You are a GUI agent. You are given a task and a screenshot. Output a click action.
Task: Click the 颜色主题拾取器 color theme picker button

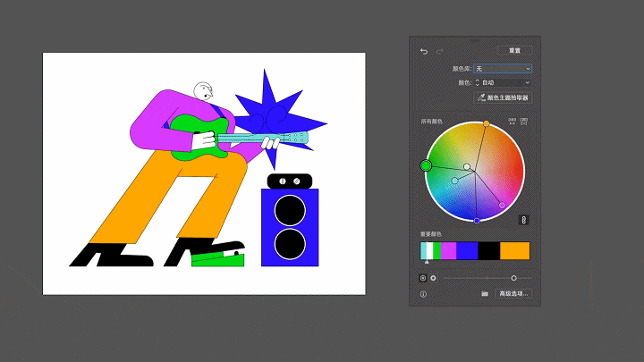pyautogui.click(x=503, y=97)
